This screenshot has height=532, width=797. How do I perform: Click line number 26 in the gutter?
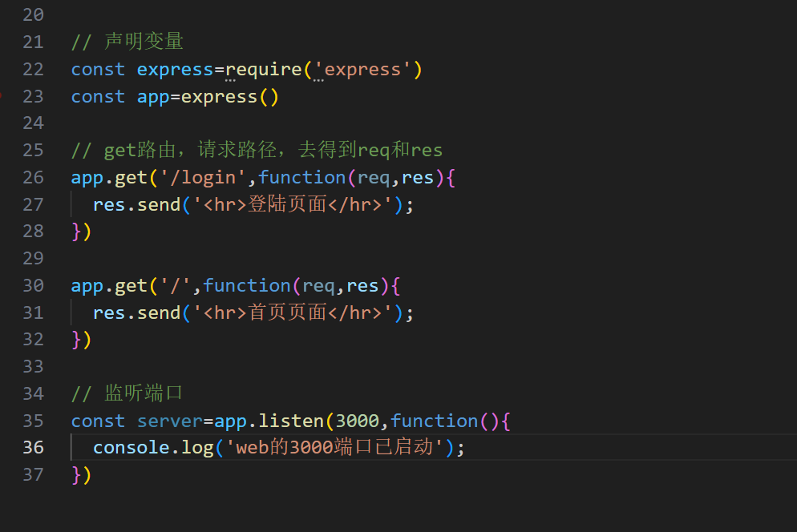[x=33, y=177]
